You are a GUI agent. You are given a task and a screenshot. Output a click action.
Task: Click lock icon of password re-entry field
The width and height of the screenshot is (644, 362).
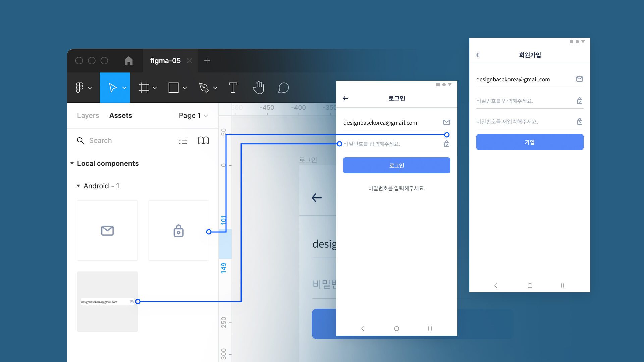(x=580, y=121)
